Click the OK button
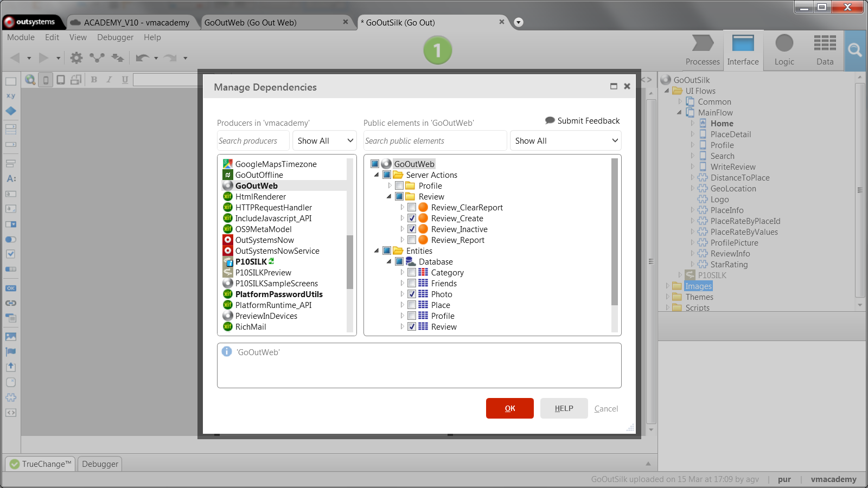868x488 pixels. [x=509, y=408]
